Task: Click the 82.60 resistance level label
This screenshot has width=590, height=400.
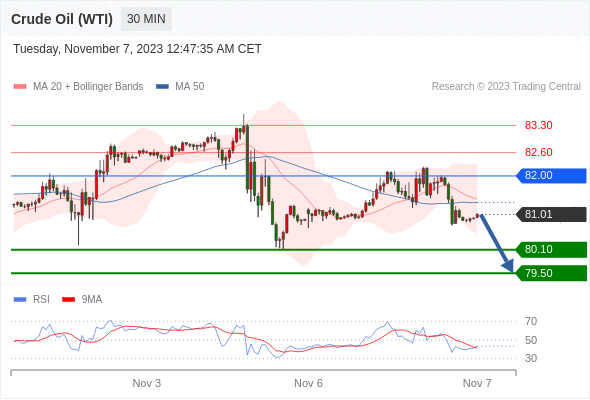Action: click(x=538, y=152)
